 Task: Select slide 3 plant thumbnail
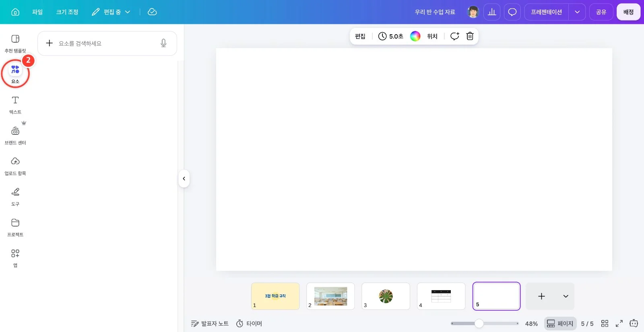click(x=386, y=296)
